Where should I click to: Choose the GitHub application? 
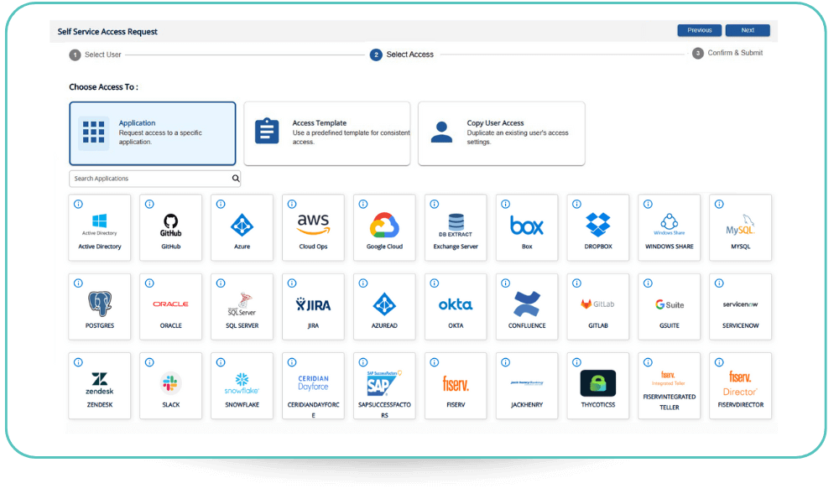click(x=170, y=227)
